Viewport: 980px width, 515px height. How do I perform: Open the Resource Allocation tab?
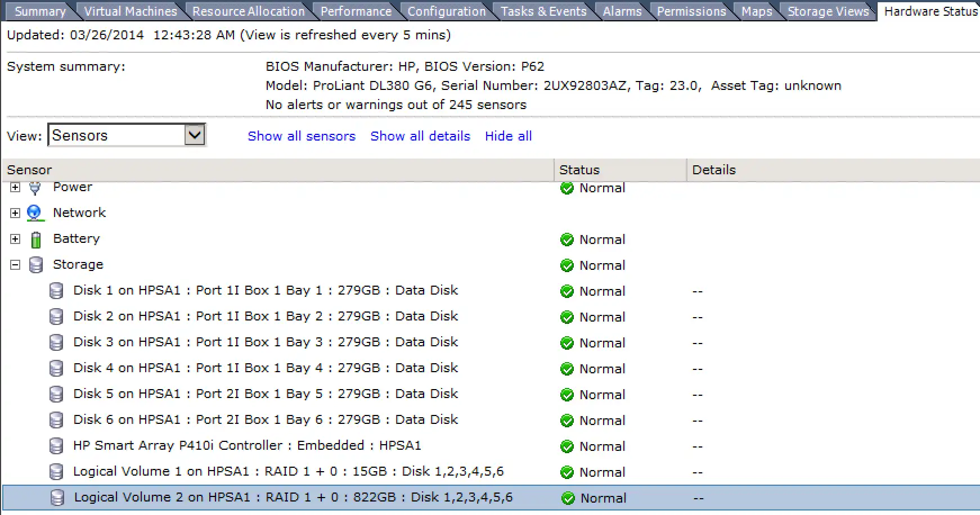(x=248, y=11)
